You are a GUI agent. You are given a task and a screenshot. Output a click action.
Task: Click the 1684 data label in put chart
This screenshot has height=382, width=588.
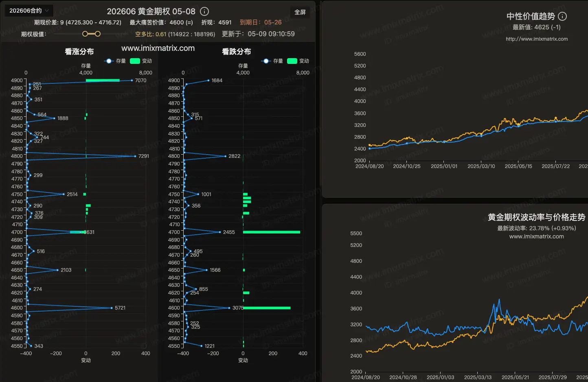click(217, 81)
